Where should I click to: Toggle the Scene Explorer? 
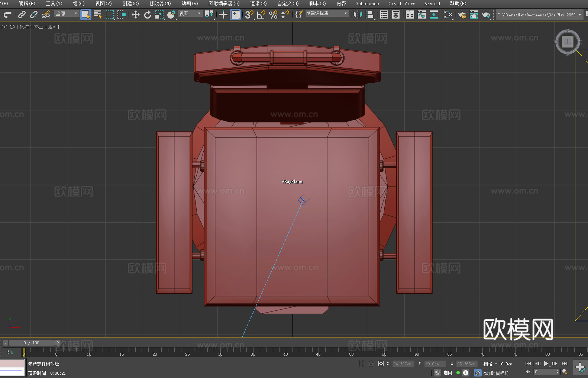click(384, 14)
